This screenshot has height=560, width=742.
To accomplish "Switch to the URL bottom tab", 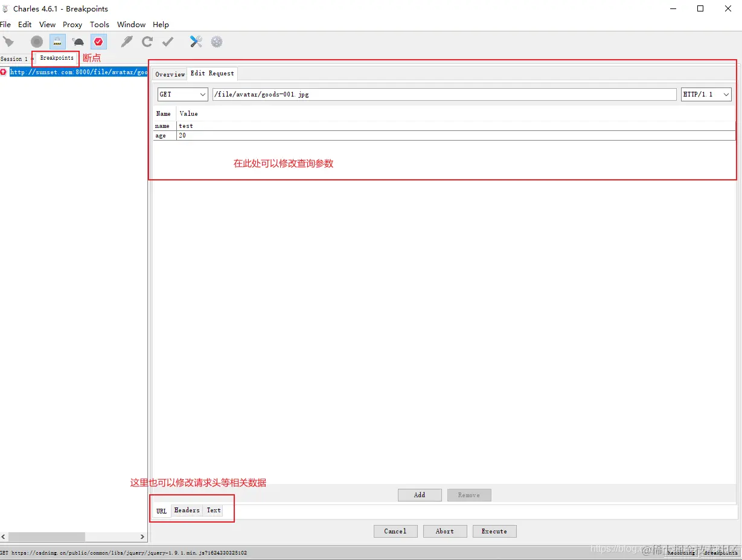I will tap(161, 511).
